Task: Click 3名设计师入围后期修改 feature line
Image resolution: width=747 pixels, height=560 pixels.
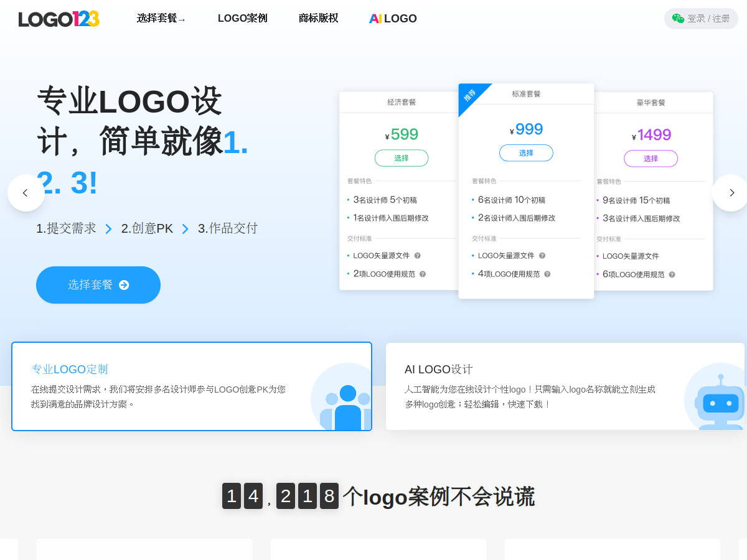Action: (641, 218)
